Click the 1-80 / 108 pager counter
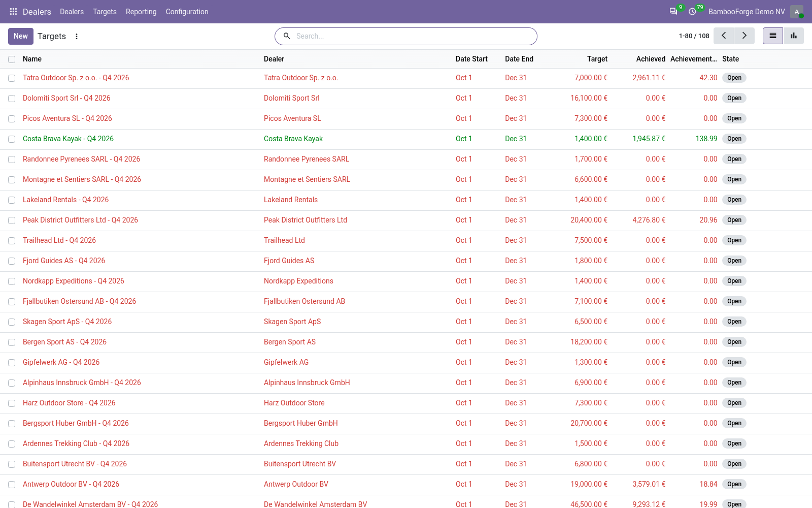Image resolution: width=812 pixels, height=508 pixels. click(694, 36)
